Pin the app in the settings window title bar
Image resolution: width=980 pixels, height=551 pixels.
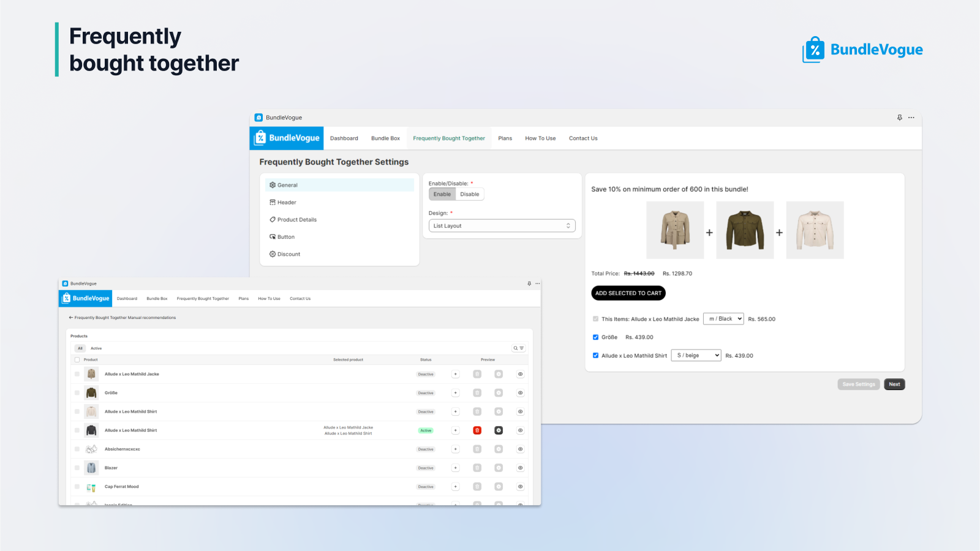pyautogui.click(x=900, y=118)
